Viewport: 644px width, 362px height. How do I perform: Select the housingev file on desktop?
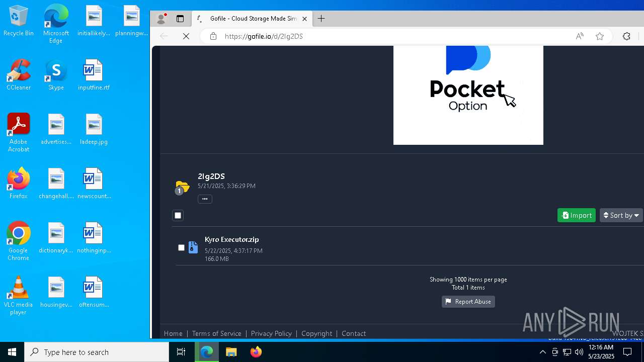[56, 293]
